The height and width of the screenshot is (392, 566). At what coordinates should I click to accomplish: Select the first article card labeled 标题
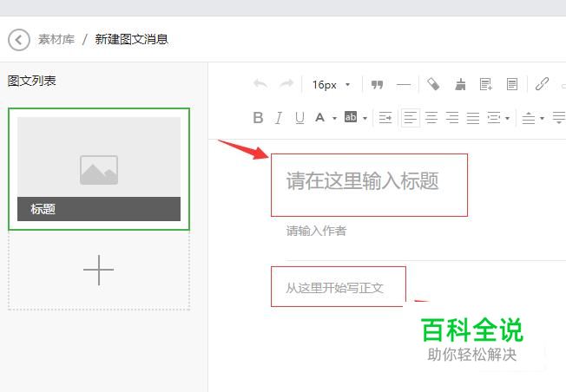pyautogui.click(x=99, y=169)
